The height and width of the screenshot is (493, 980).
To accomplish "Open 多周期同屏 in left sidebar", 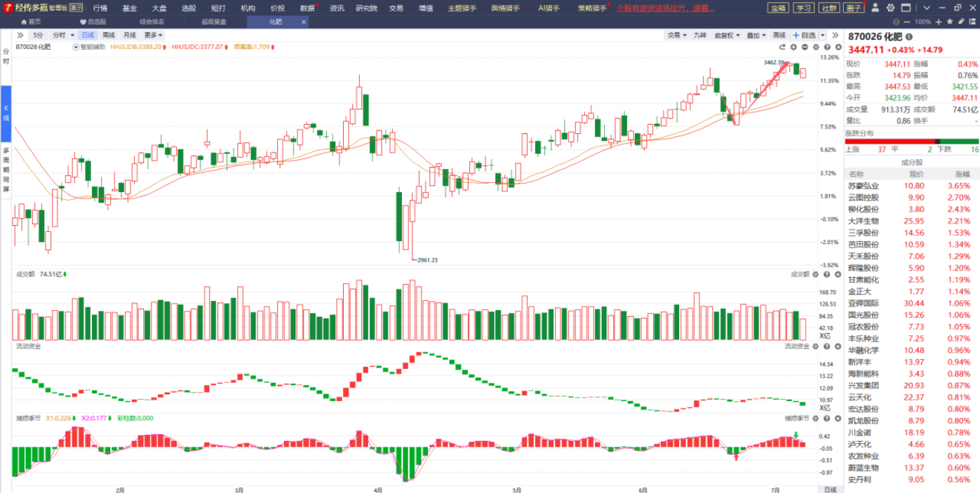I will 6,170.
